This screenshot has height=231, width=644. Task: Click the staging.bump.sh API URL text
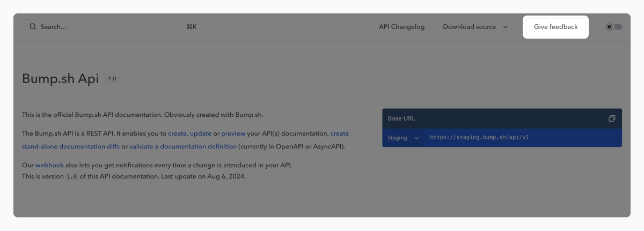click(x=479, y=138)
